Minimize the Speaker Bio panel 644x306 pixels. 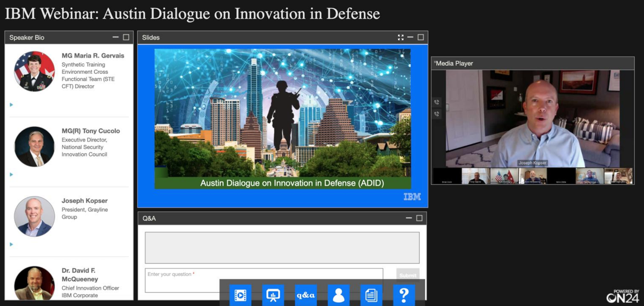coord(116,38)
